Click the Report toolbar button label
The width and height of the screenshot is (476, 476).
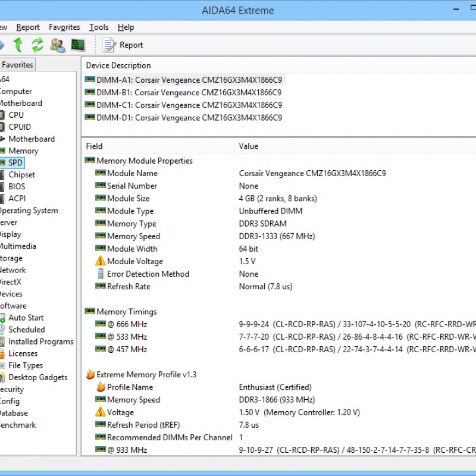pyautogui.click(x=131, y=45)
